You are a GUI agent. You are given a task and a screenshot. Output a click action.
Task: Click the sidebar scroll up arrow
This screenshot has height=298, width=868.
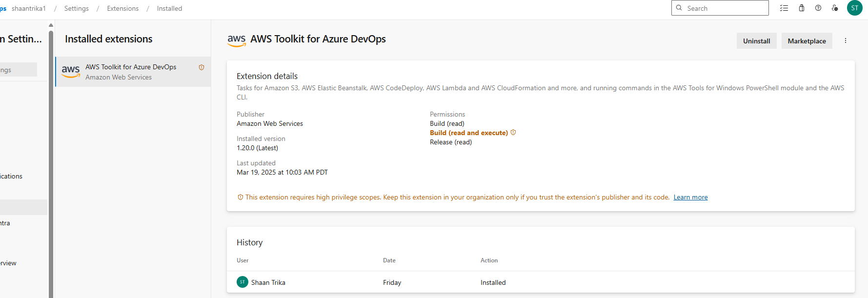tap(51, 25)
